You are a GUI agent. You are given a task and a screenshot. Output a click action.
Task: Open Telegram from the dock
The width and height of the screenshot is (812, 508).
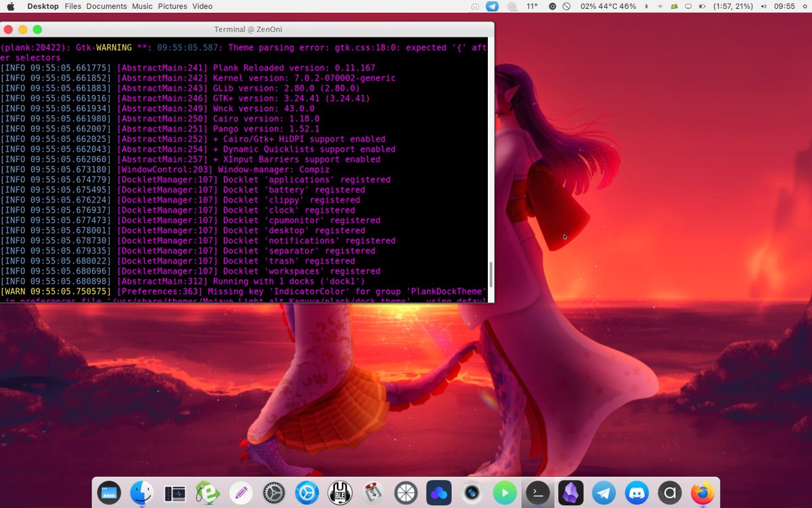point(604,492)
